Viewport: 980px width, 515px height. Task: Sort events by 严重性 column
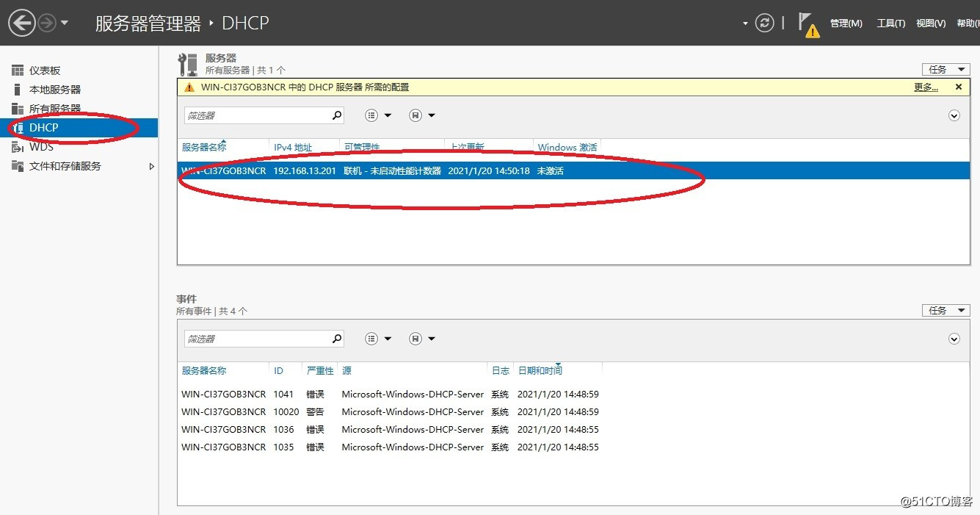[x=320, y=370]
